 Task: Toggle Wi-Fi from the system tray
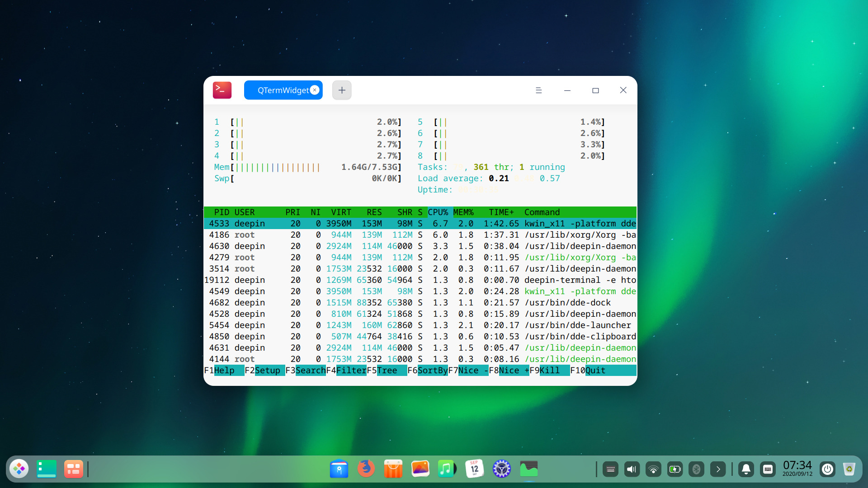[653, 469]
